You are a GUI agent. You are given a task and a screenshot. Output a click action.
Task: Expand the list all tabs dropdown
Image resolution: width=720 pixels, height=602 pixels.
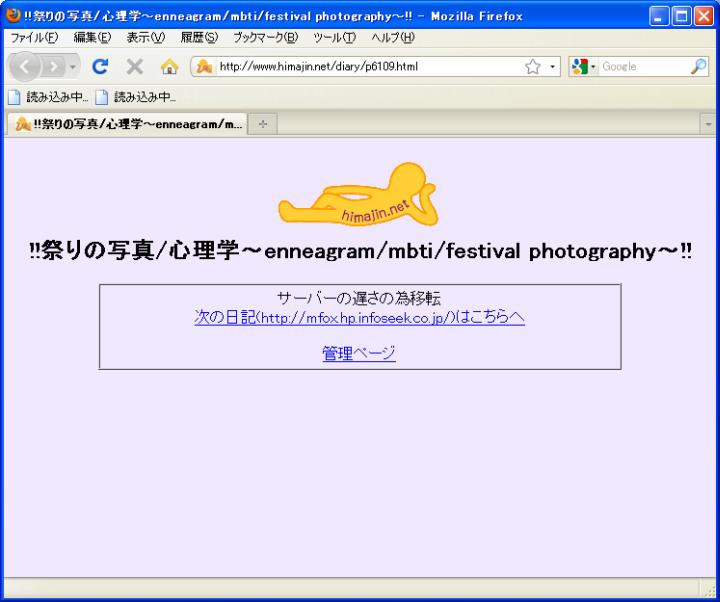pos(709,124)
